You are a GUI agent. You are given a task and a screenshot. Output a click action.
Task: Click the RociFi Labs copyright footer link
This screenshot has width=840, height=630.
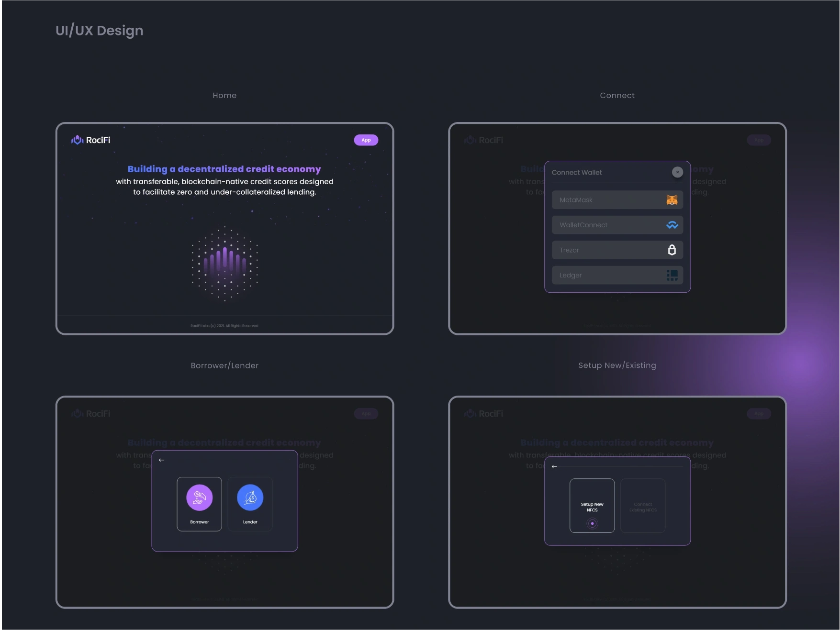224,325
